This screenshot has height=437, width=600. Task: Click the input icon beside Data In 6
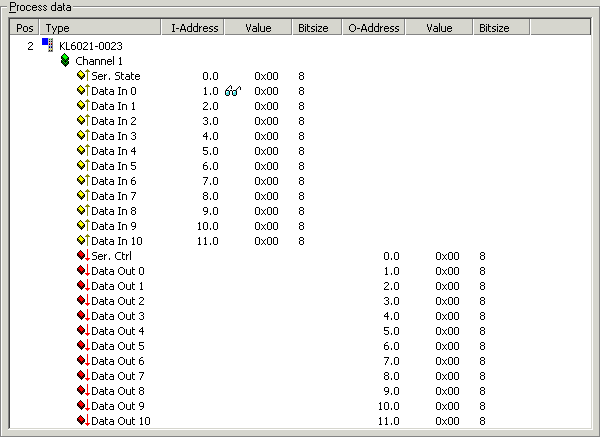coord(83,180)
